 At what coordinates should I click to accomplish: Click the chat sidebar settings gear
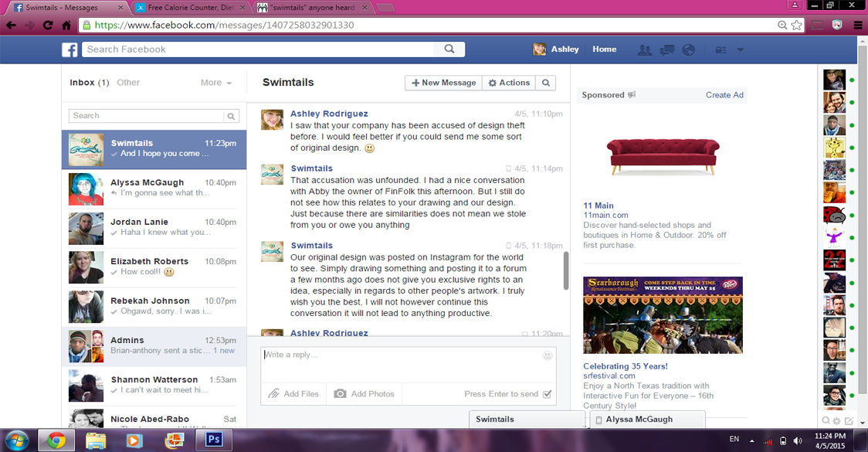point(837,421)
